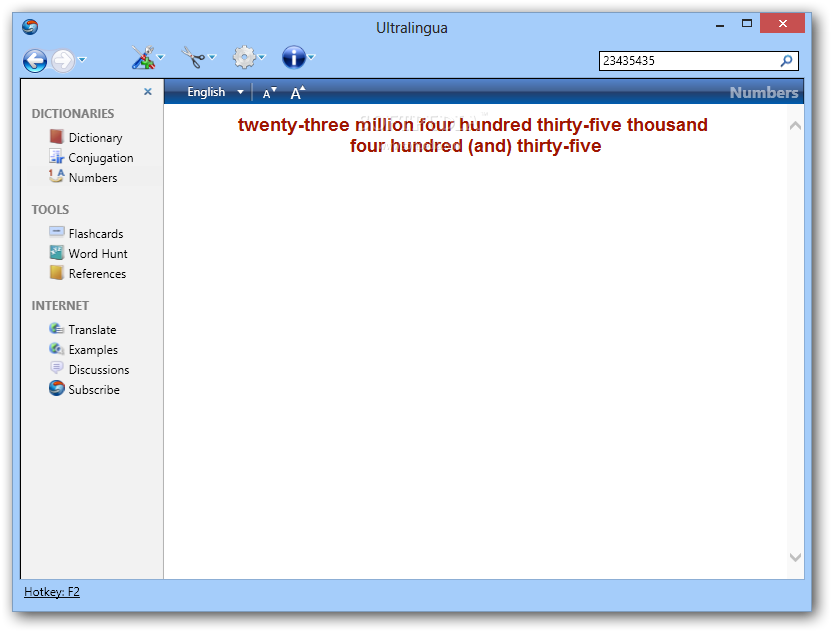Open Examples under Internet
Viewport: 832px width, 632px height.
[x=93, y=350]
